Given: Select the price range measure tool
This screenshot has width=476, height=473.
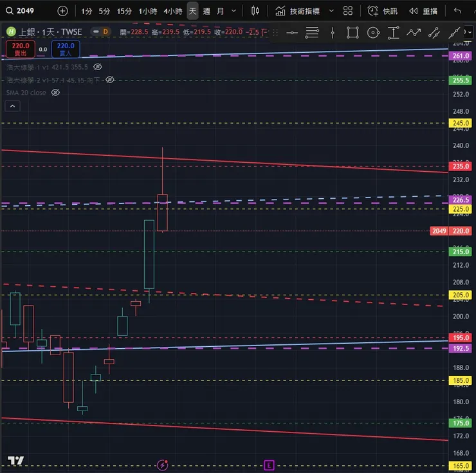Looking at the screenshot, I should [x=394, y=33].
